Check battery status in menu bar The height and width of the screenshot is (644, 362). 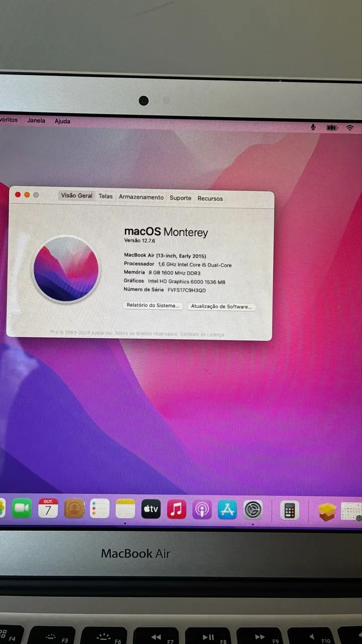click(332, 128)
